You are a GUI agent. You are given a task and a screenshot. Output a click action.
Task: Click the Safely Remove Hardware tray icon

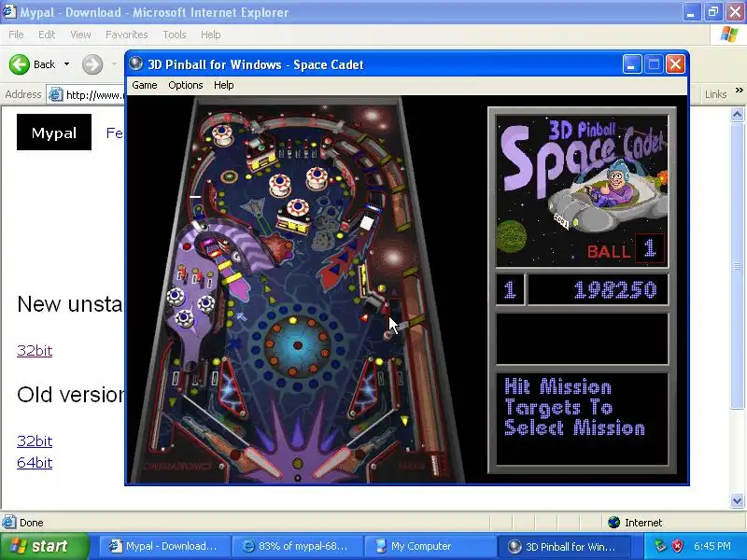click(x=660, y=546)
